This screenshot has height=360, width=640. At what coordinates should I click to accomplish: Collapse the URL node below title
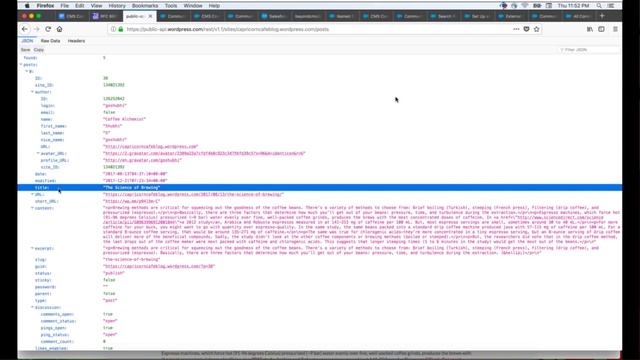pyautogui.click(x=32, y=194)
